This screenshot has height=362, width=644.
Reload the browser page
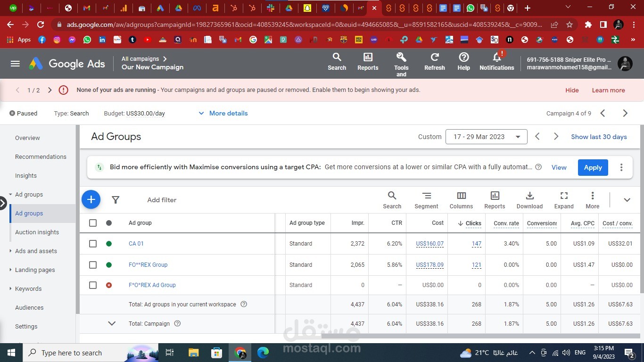tap(41, 25)
